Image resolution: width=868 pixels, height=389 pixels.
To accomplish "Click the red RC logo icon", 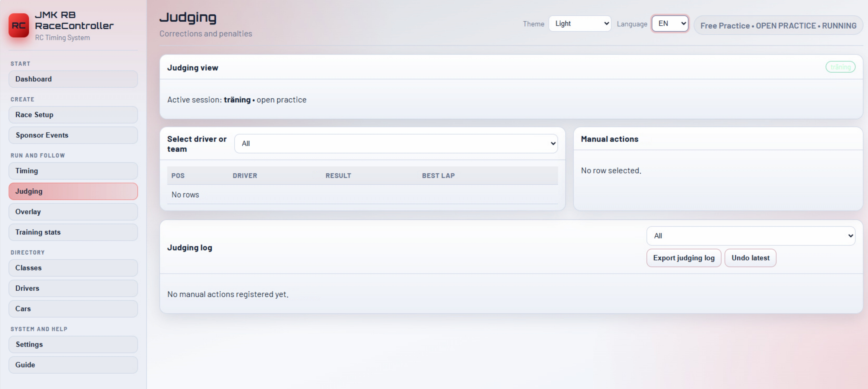I will (19, 25).
